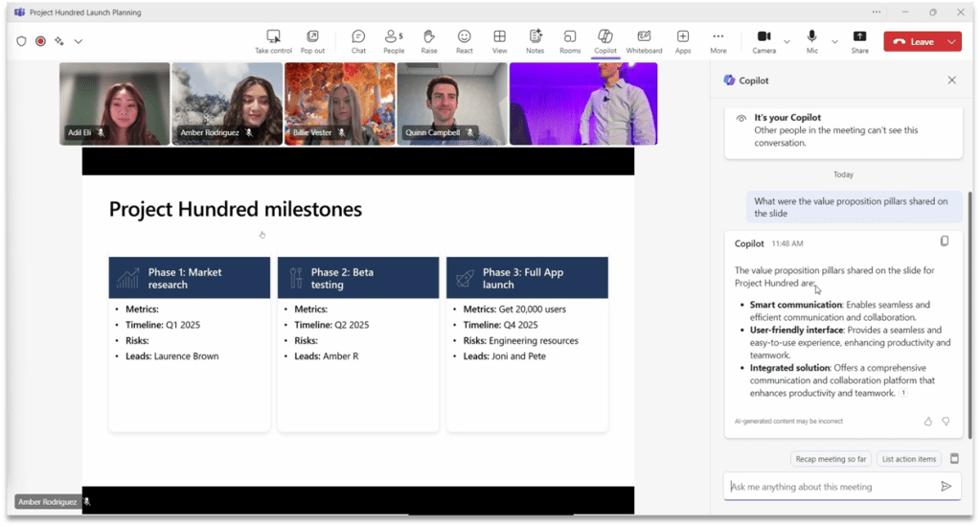Toggle the recording indicator button
The width and height of the screenshot is (980, 527).
click(40, 41)
